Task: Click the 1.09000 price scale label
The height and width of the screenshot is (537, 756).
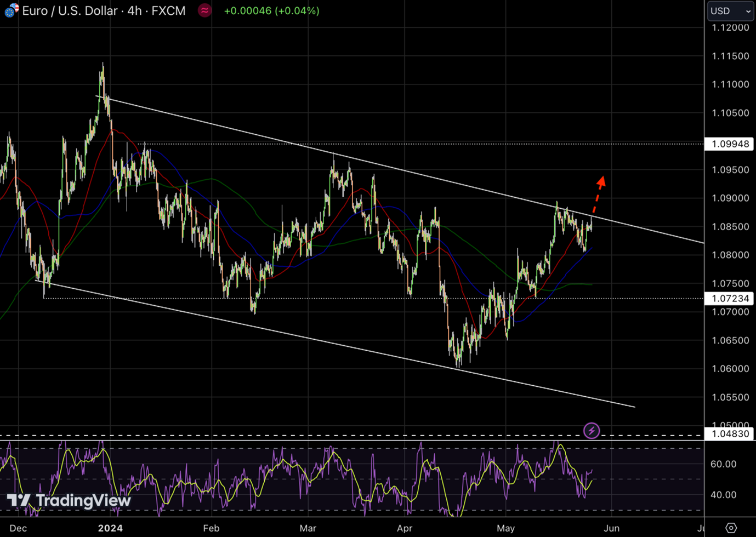Action: (730, 198)
